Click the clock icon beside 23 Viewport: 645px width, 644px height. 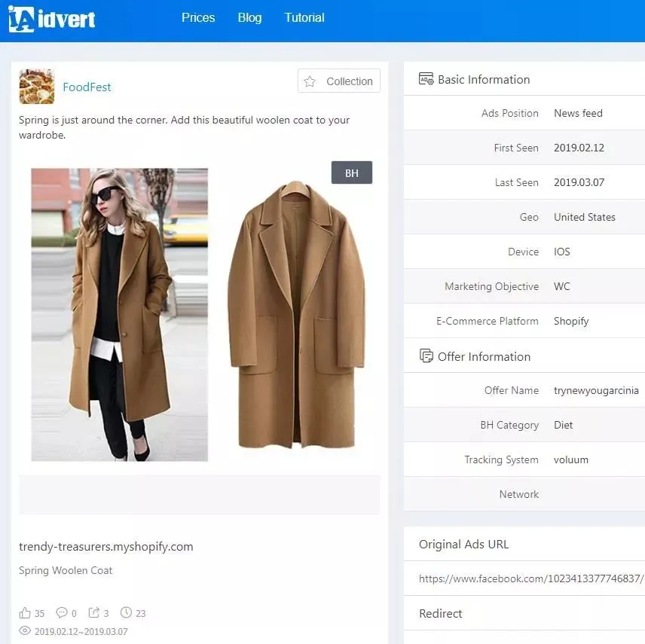pyautogui.click(x=126, y=612)
